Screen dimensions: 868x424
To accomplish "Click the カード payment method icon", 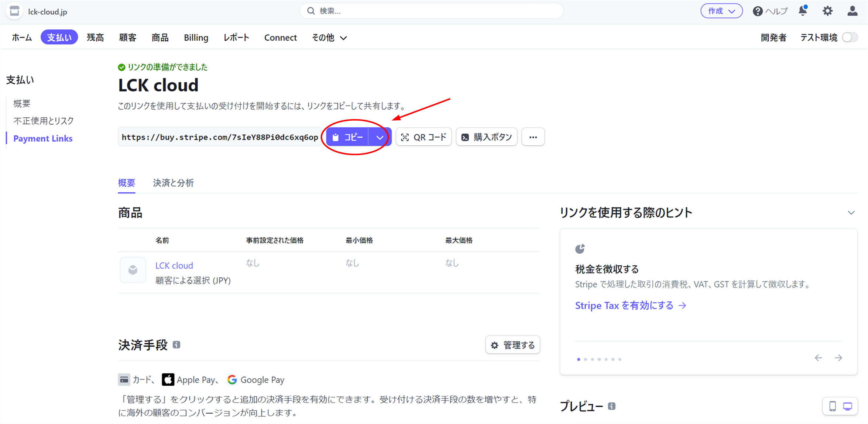I will click(124, 379).
